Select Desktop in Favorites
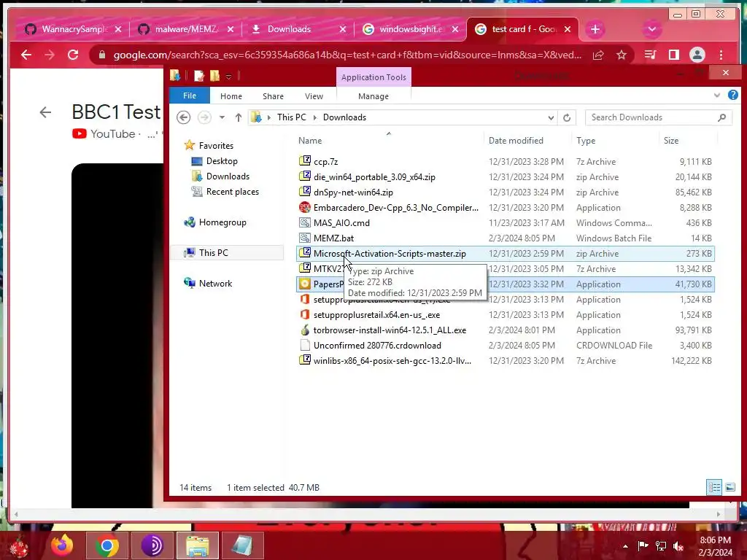Screen dimensions: 747x560 222,161
